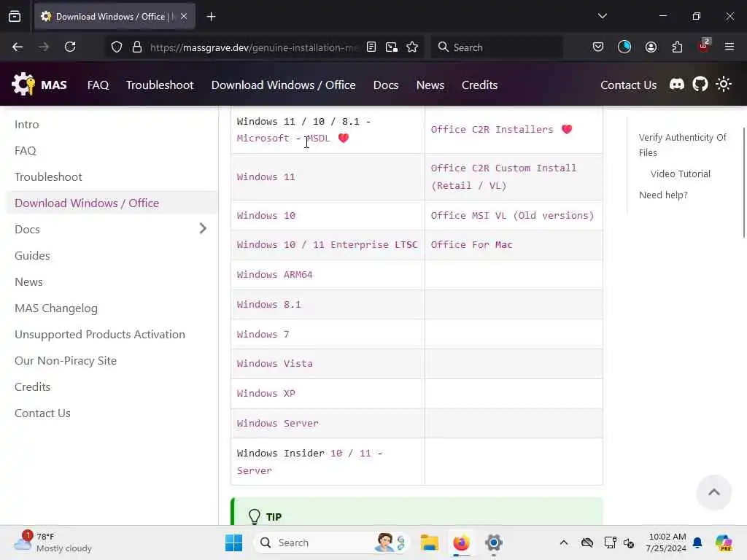Jump to Video Tutorial section
Viewport: 747px width, 560px height.
pos(681,174)
